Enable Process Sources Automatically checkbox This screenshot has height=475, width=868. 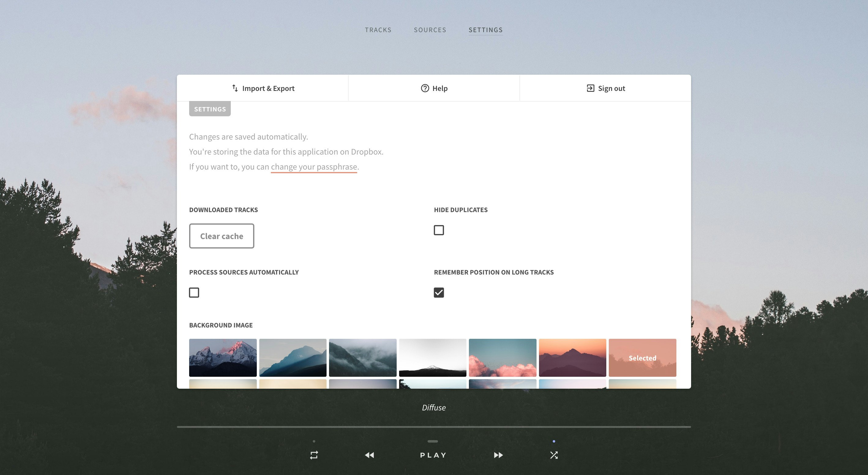click(x=194, y=292)
